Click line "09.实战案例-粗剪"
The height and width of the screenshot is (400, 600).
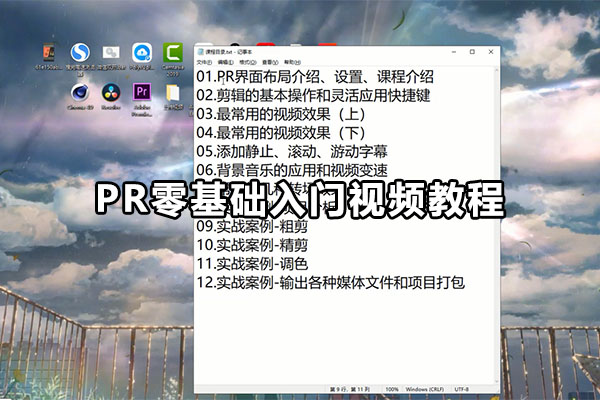click(x=252, y=227)
